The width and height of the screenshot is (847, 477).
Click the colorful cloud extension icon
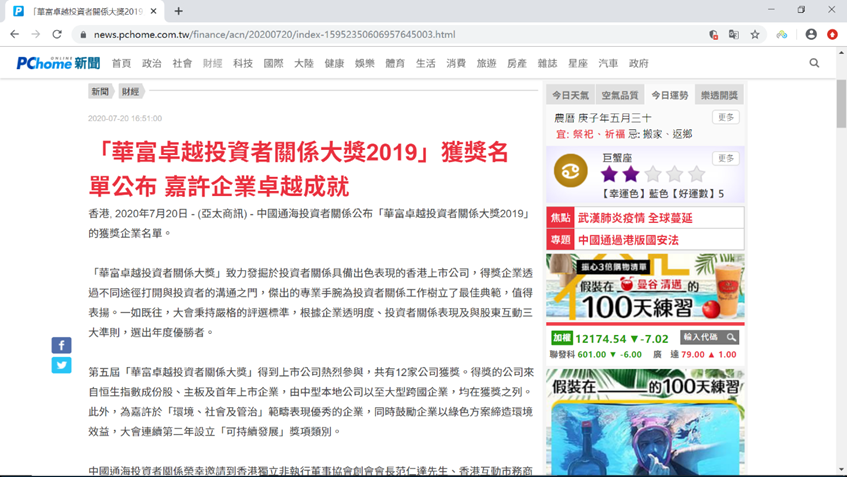tap(782, 35)
